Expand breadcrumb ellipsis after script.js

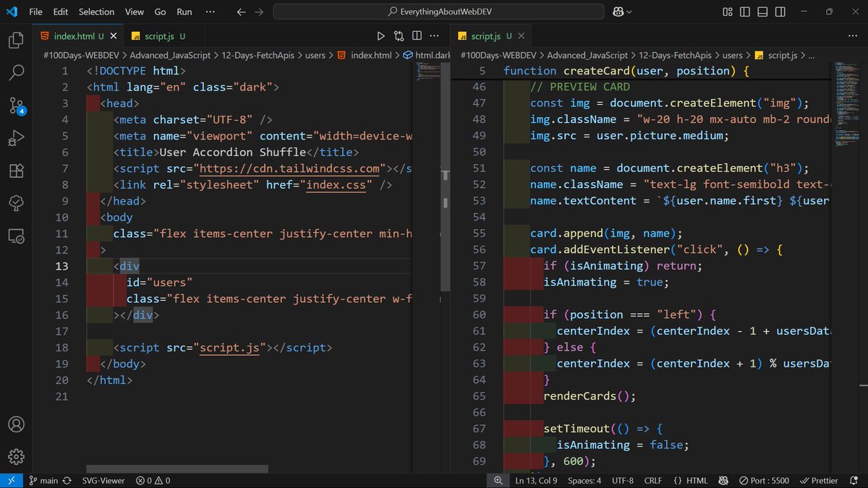(x=811, y=55)
